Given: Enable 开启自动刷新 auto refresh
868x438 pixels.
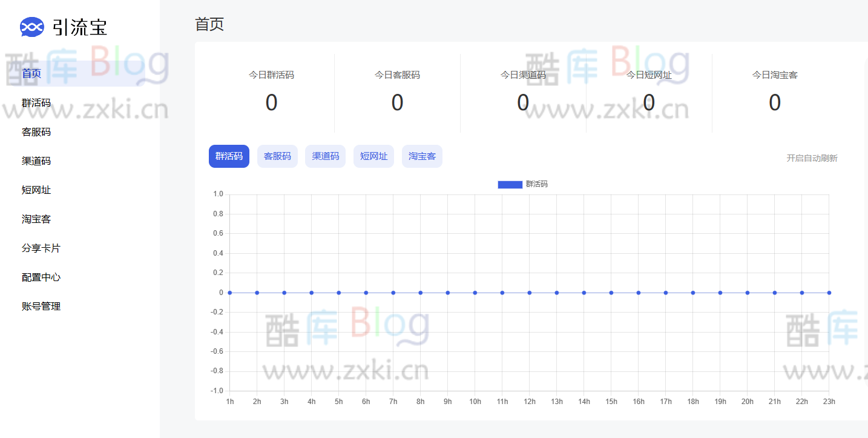Looking at the screenshot, I should click(811, 158).
